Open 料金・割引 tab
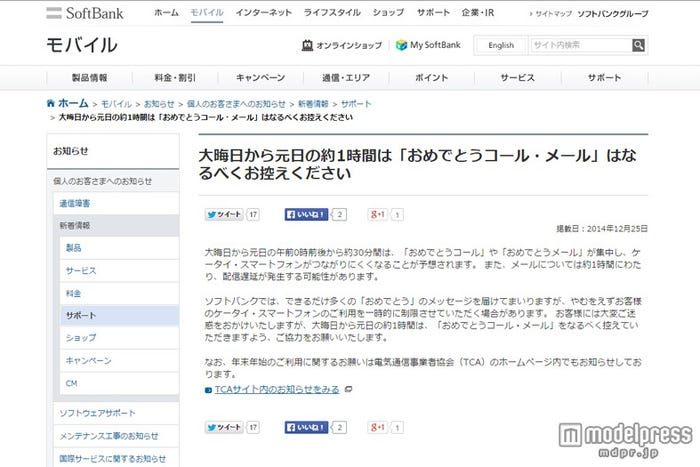Image resolution: width=700 pixels, height=467 pixels. 175,78
